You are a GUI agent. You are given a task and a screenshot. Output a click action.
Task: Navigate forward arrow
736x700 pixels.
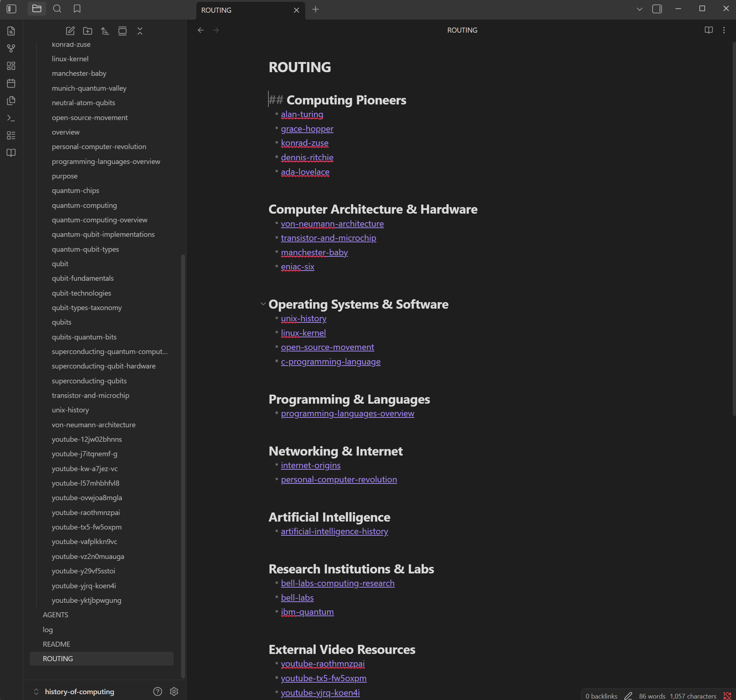(x=216, y=30)
